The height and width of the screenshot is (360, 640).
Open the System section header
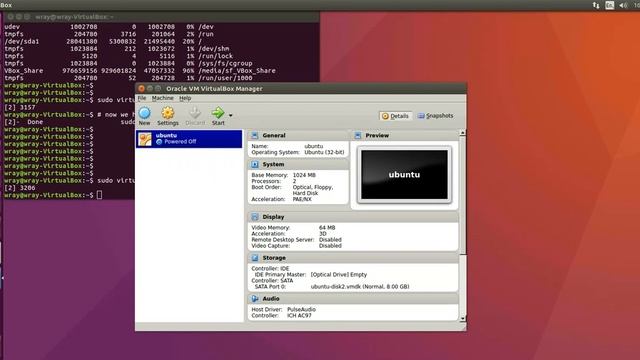298,164
